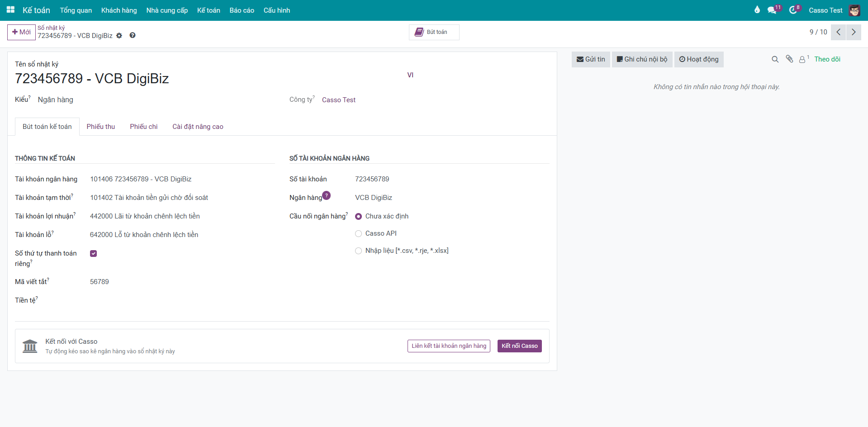Click the user avatar picture
Image resolution: width=868 pixels, height=427 pixels.
854,10
